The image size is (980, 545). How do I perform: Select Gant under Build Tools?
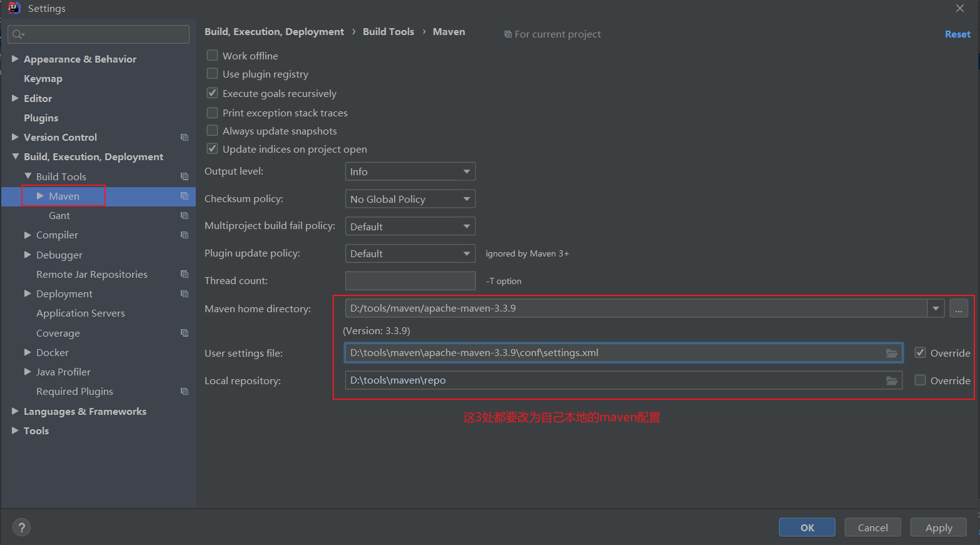coord(59,215)
